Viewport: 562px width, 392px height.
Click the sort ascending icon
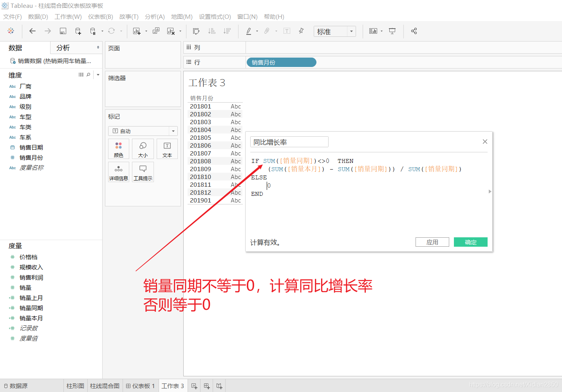point(212,31)
